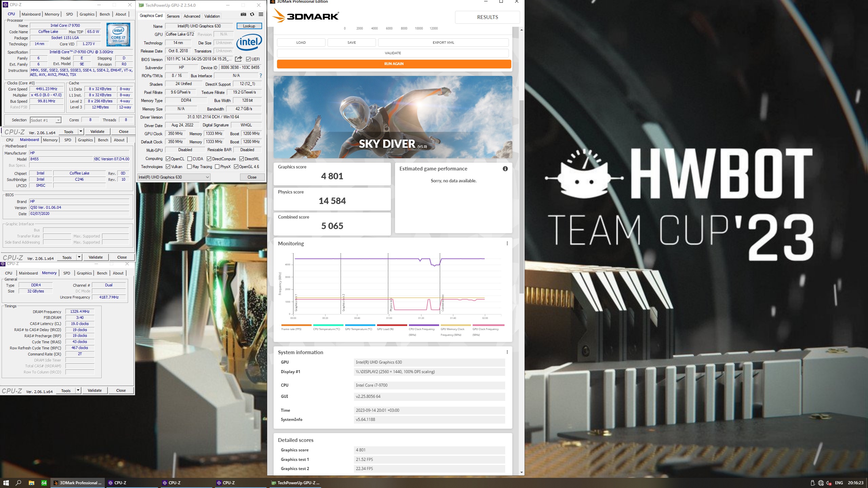Open the Intel(R) UHD Graphics 630 GPU selector dropdown
868x488 pixels.
point(174,177)
